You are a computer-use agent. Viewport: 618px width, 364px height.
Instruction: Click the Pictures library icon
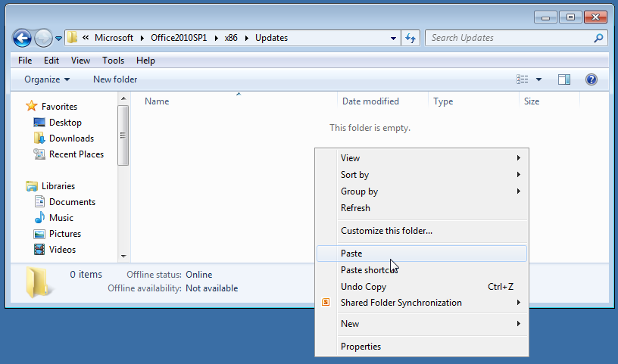tap(39, 234)
